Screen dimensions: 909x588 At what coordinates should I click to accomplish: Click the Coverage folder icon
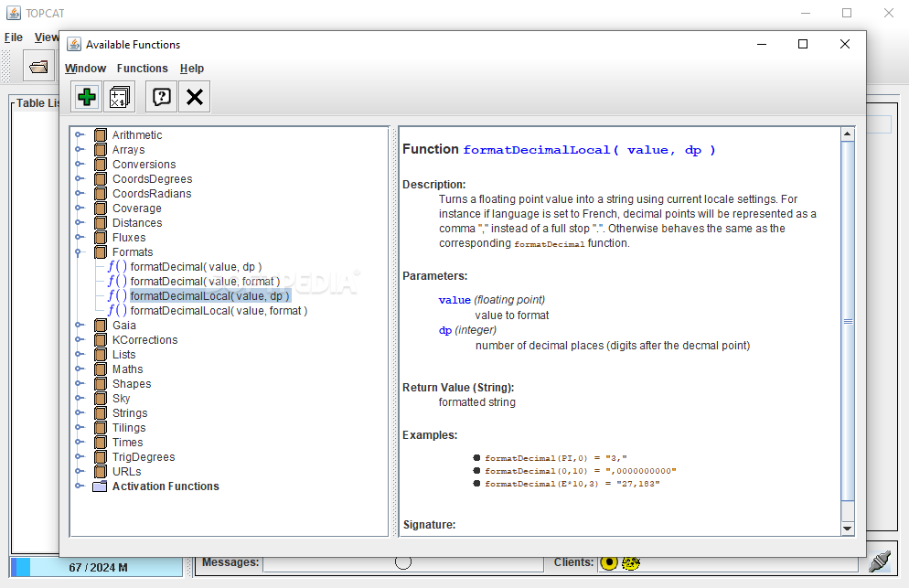point(101,208)
